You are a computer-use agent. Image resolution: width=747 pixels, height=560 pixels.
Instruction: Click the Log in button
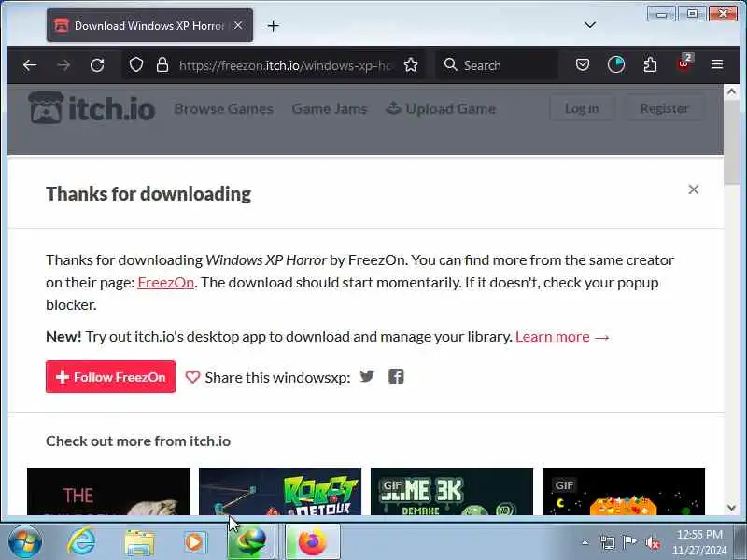pyautogui.click(x=582, y=108)
